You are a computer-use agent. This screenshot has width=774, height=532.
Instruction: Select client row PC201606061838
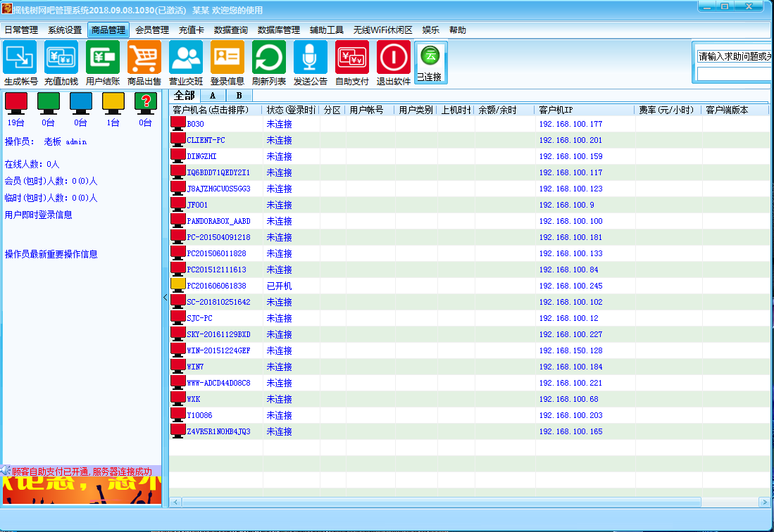pos(217,286)
